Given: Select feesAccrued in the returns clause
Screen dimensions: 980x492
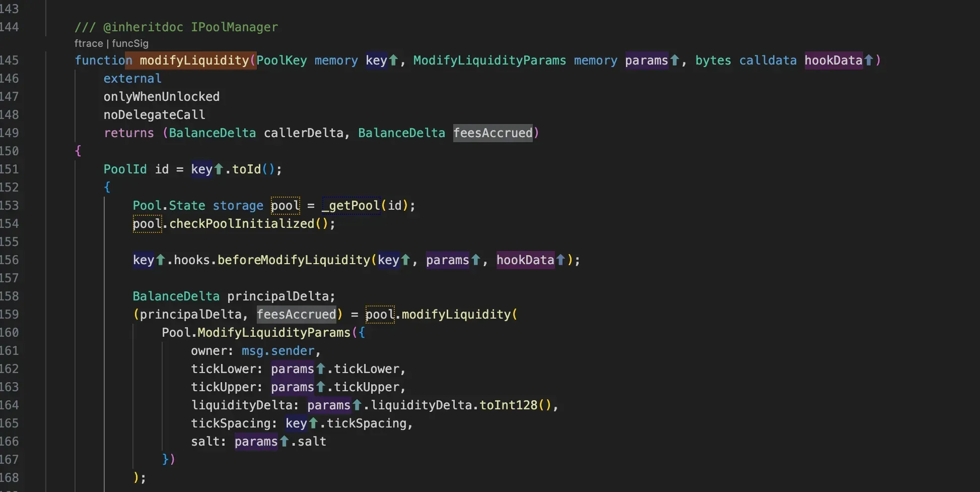Looking at the screenshot, I should tap(493, 133).
